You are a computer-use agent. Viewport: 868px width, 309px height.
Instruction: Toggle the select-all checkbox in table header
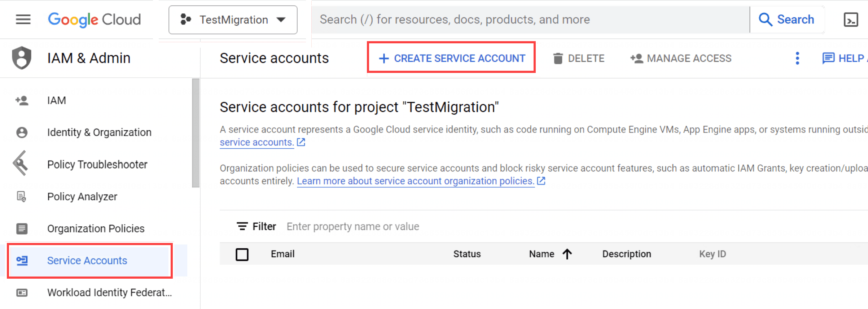click(242, 254)
